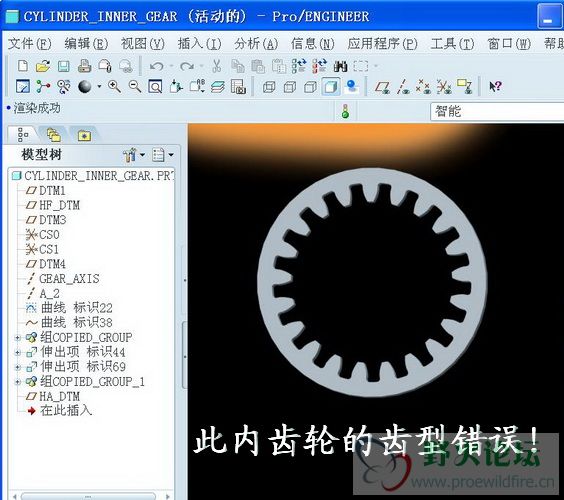Screen dimensions: 564x500
Task: Open the appearance gallery sphere
Action: coord(85,87)
